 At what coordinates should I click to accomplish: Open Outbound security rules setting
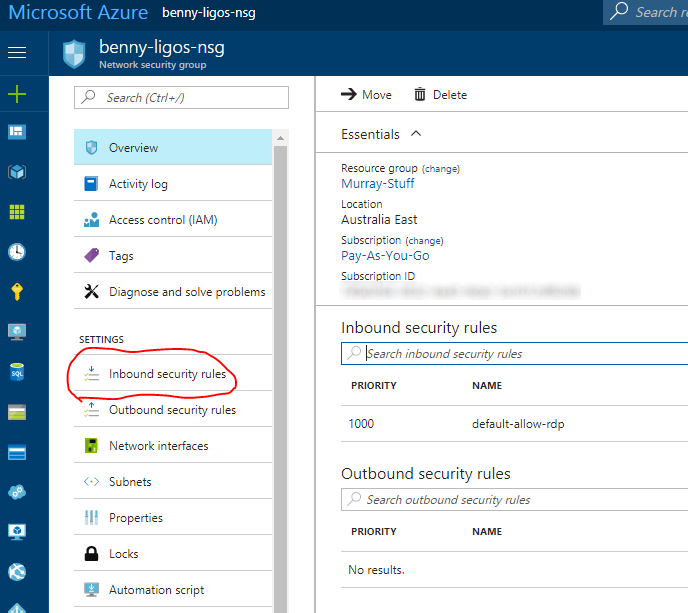173,409
